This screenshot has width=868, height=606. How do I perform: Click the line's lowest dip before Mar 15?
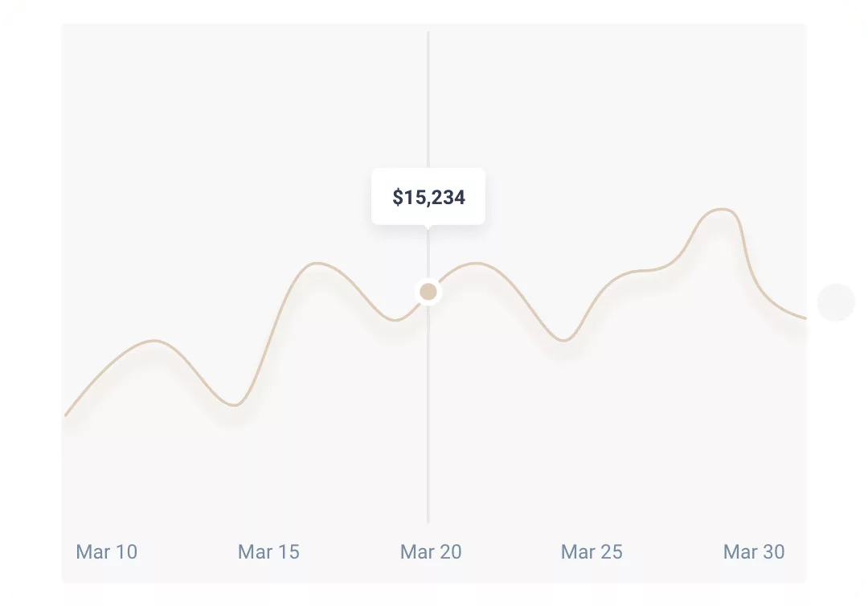click(x=233, y=404)
